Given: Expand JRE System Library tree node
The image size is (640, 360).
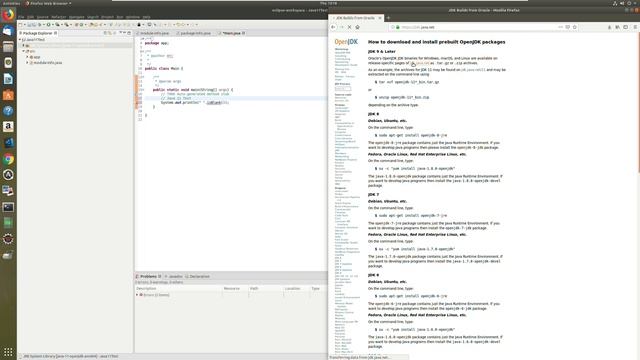Looking at the screenshot, I should pos(24,45).
